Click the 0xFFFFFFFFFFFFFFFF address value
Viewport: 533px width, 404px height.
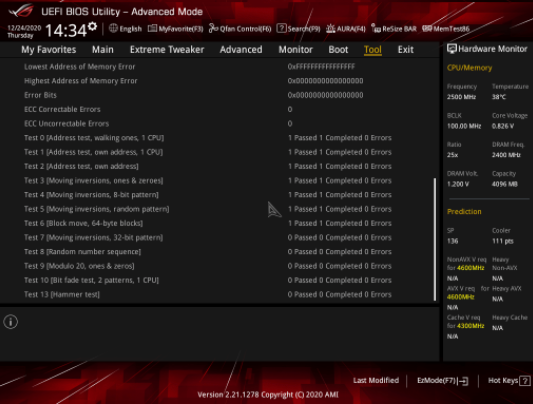click(x=321, y=67)
